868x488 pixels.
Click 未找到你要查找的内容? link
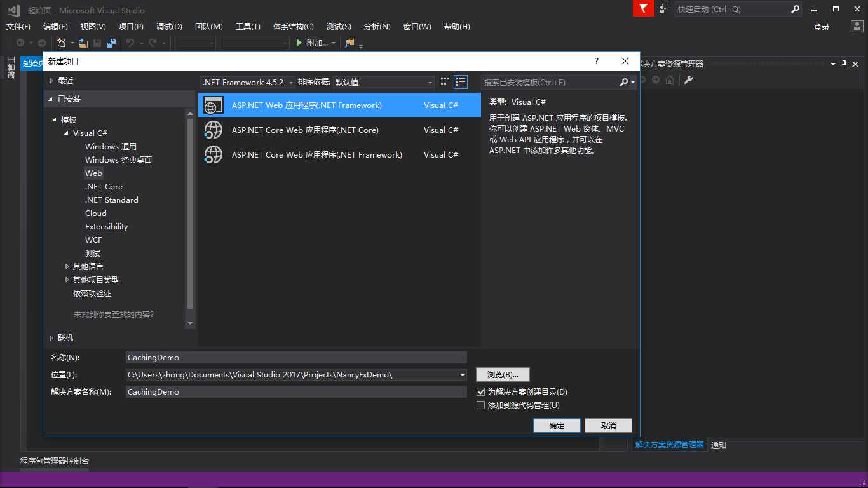pyautogui.click(x=114, y=315)
